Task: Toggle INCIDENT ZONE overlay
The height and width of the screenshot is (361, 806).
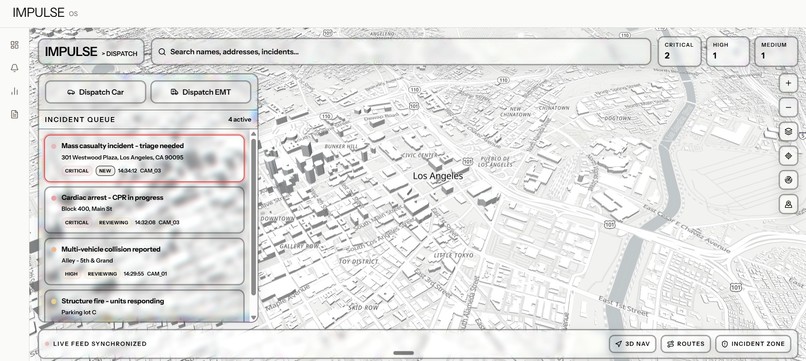Action: tap(754, 344)
